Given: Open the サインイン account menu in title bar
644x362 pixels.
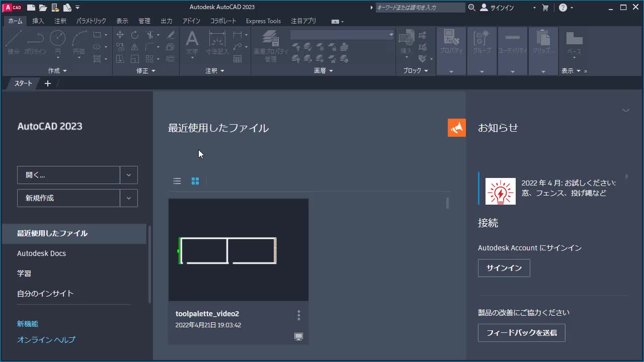Looking at the screenshot, I should [508, 8].
